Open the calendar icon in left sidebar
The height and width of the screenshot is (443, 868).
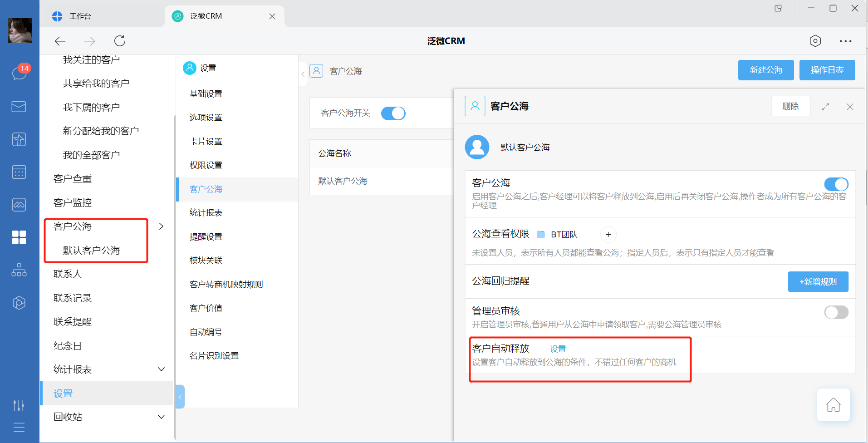pyautogui.click(x=19, y=172)
